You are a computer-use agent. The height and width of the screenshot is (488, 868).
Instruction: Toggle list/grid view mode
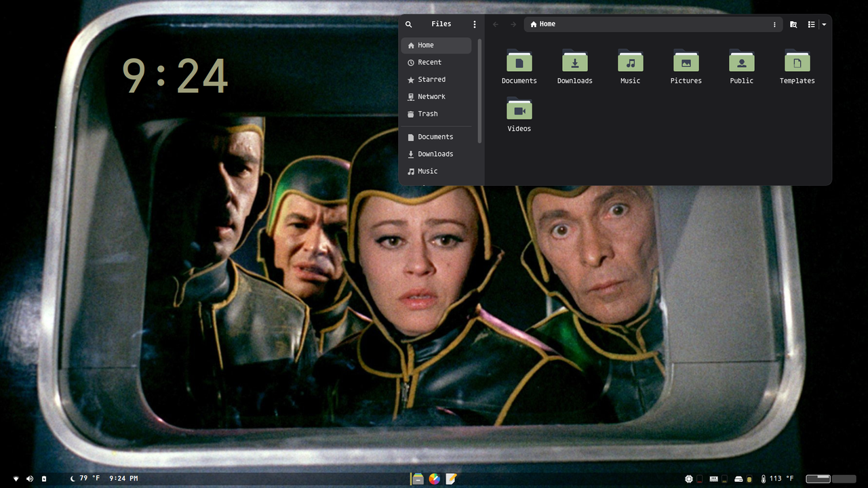[x=811, y=24]
